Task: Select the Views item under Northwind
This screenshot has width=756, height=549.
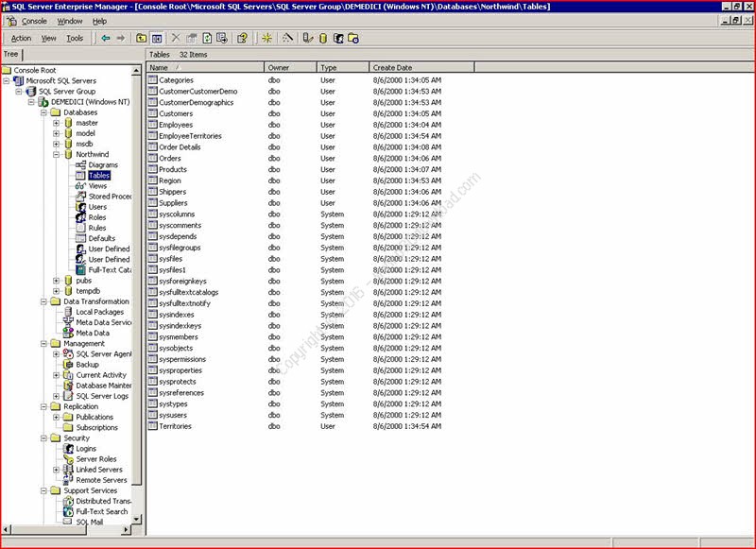Action: click(x=97, y=186)
